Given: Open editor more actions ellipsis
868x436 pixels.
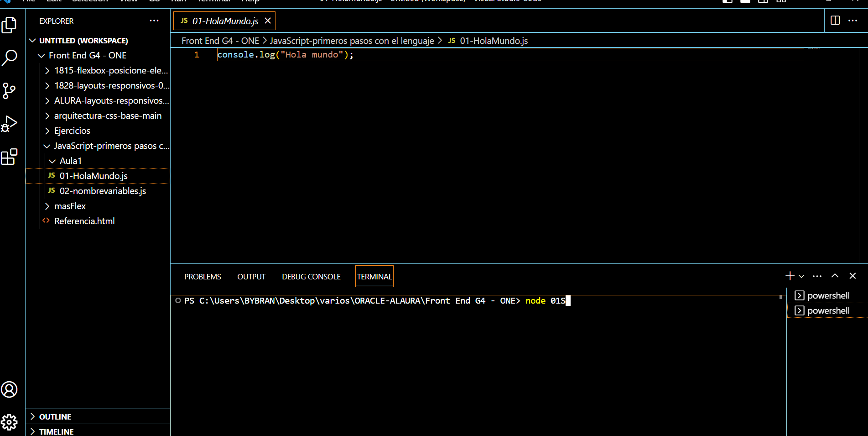Looking at the screenshot, I should 852,21.
